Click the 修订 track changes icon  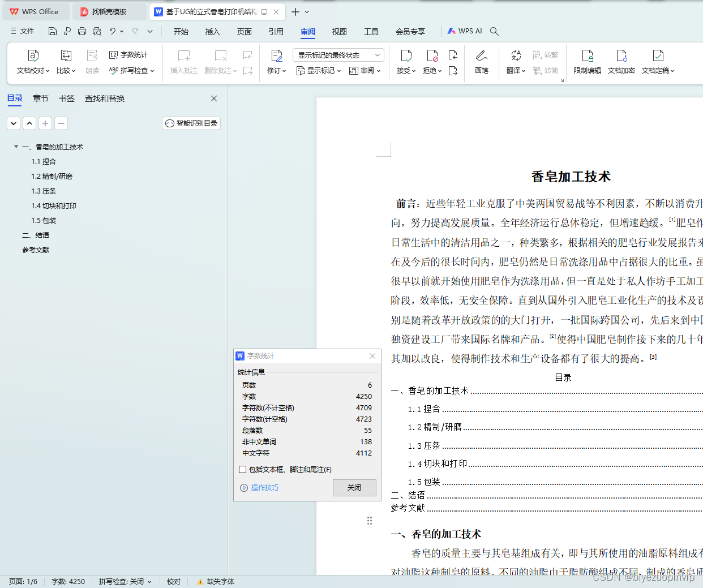pos(276,62)
